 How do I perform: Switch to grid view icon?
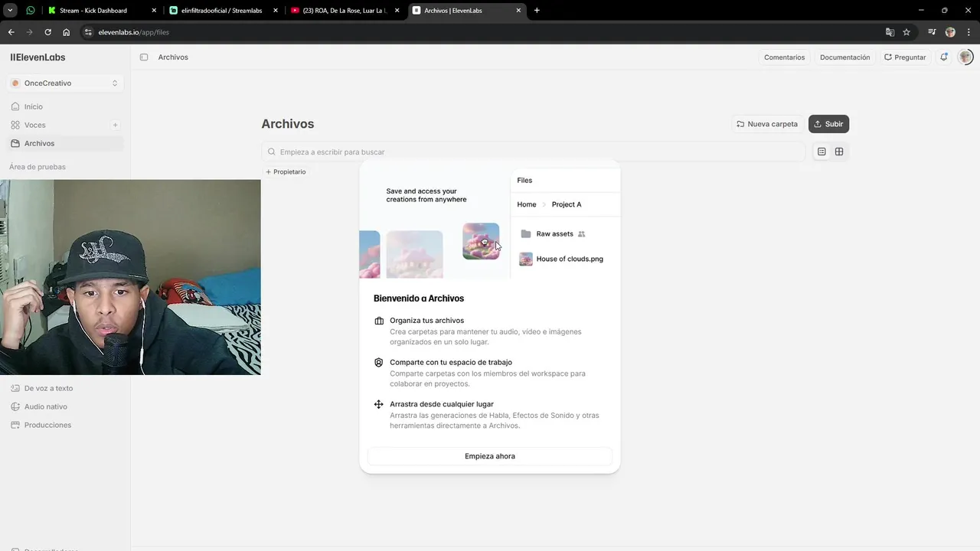[839, 152]
